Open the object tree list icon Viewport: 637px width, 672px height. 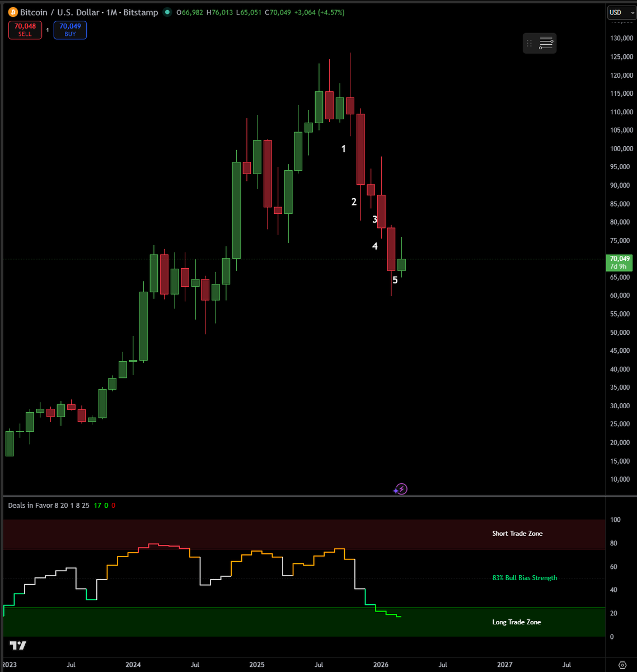tap(546, 43)
